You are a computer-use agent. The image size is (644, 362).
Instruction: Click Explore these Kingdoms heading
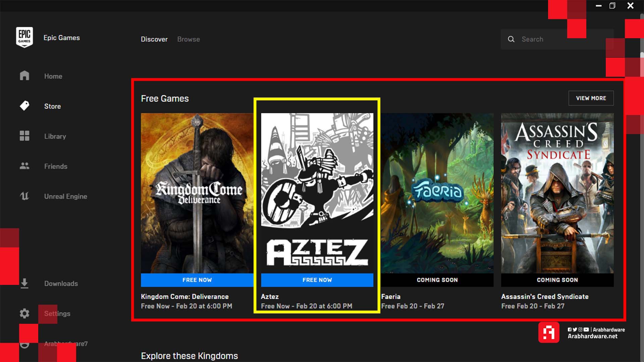click(x=189, y=356)
